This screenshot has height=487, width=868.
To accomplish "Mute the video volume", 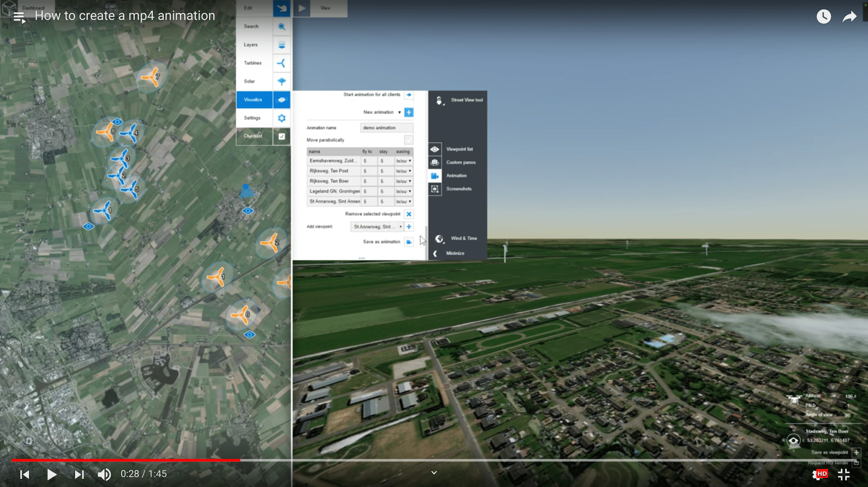I will click(x=104, y=474).
